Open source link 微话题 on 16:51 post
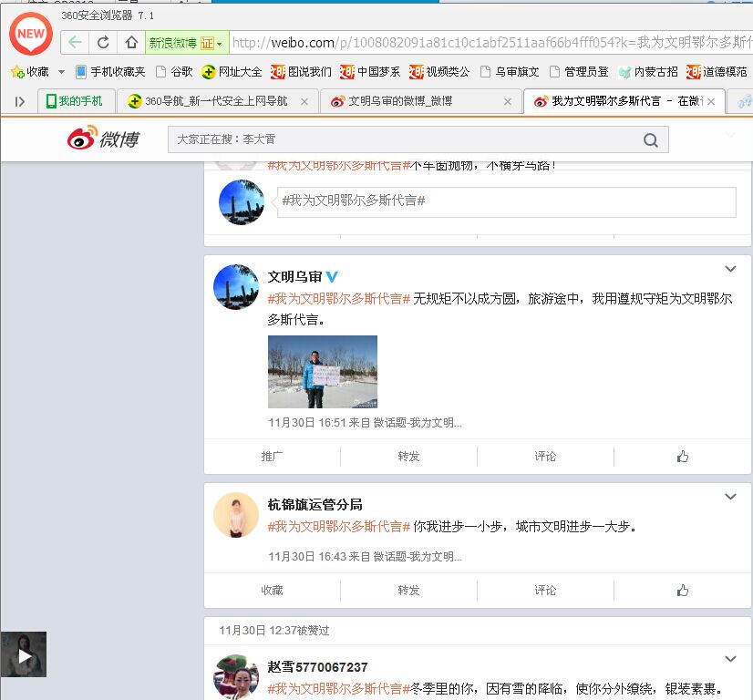This screenshot has width=753, height=700. pos(418,423)
